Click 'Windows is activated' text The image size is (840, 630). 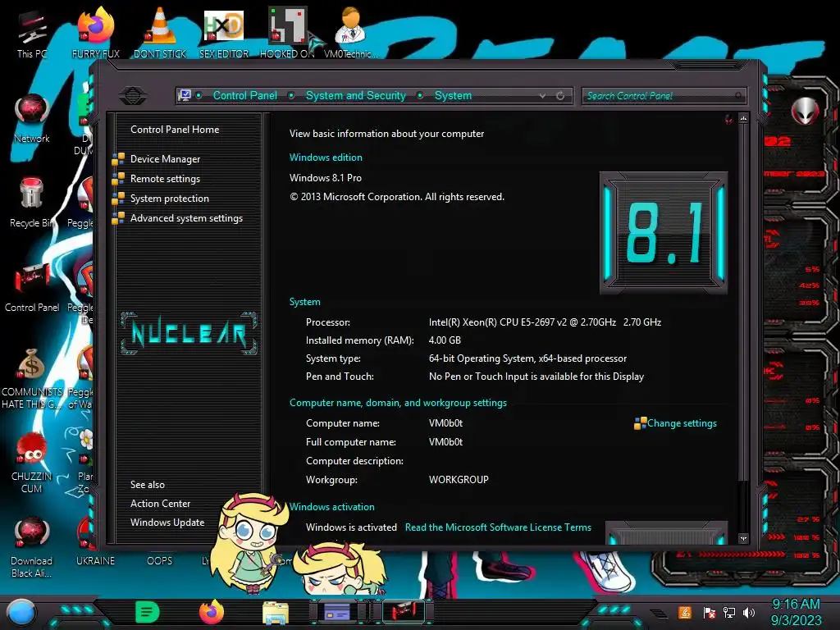coord(351,527)
